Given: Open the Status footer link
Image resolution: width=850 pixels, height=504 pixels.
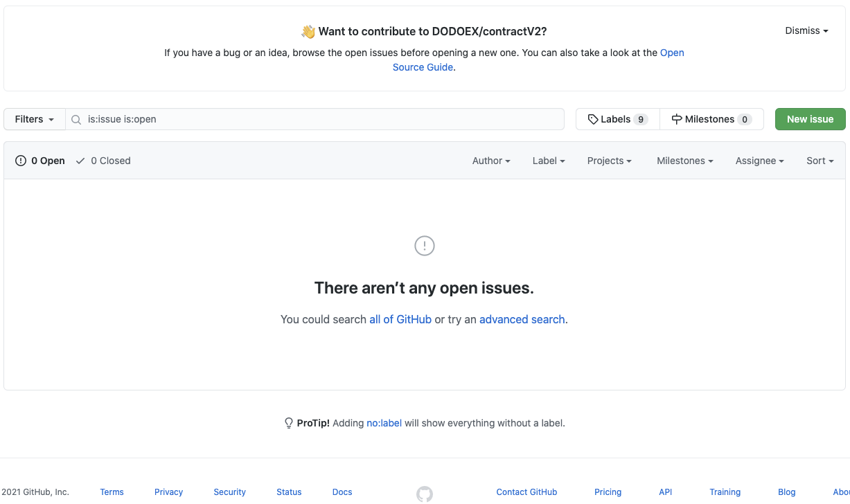Looking at the screenshot, I should [289, 492].
